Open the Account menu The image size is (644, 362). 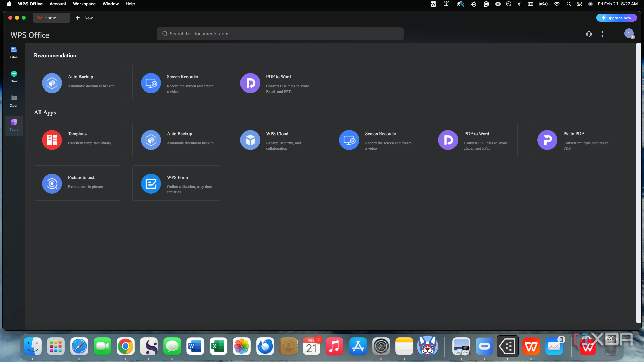(x=58, y=4)
